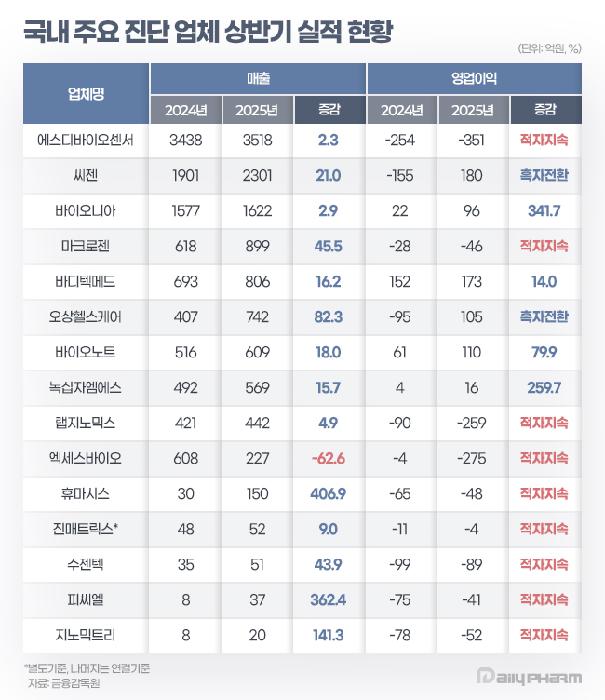The image size is (605, 700).
Task: Select 피씨엘 revenue growth 362.4
Action: 329,599
